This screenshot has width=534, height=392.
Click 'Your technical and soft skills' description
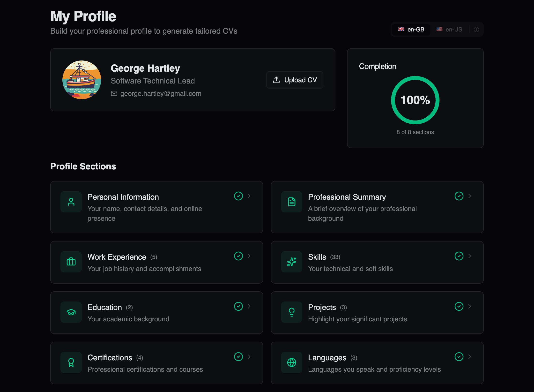350,269
